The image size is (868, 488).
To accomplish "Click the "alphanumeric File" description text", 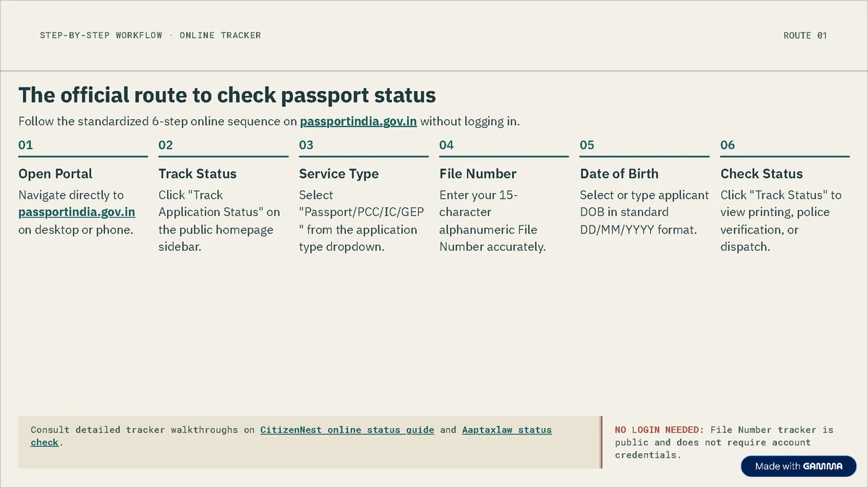I will [x=488, y=229].
